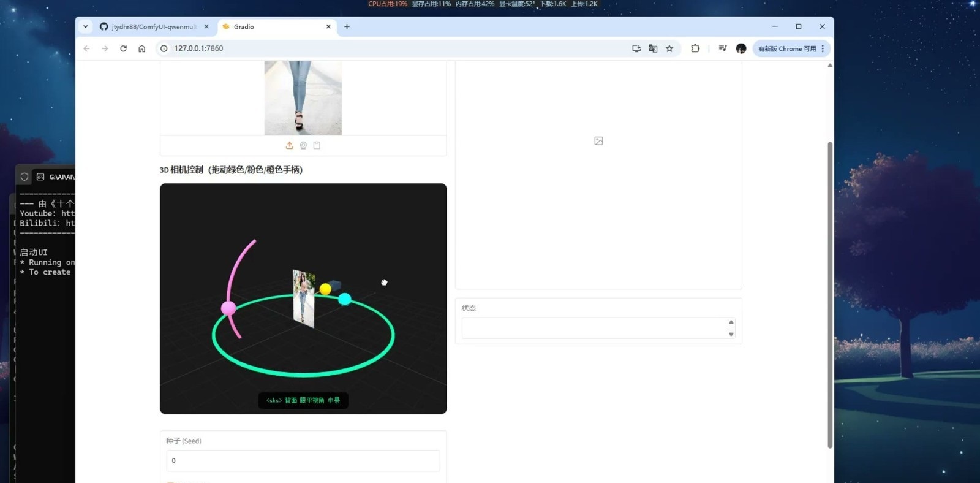The height and width of the screenshot is (483, 980).
Task: Click the cyan azimuth handle on the green ring
Action: (x=345, y=299)
